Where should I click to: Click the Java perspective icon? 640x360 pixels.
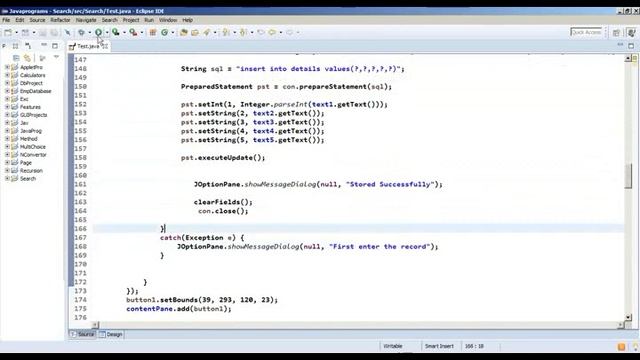click(x=631, y=32)
